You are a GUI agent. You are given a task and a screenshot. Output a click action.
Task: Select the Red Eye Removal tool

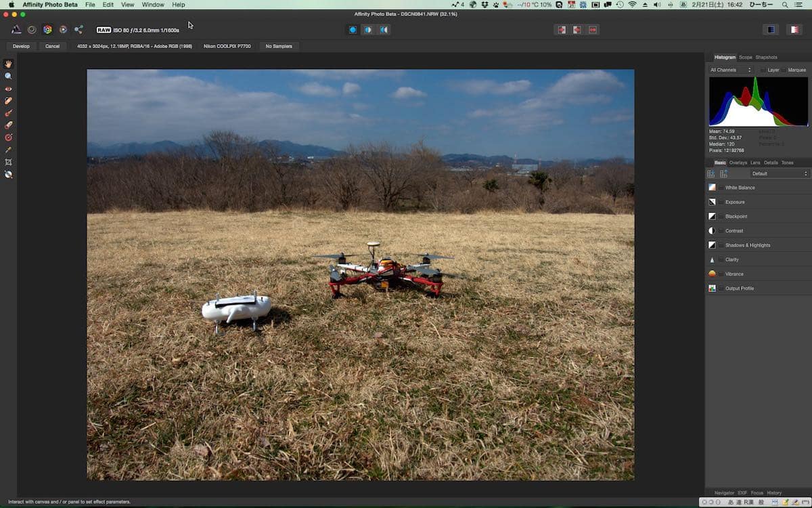(x=8, y=89)
